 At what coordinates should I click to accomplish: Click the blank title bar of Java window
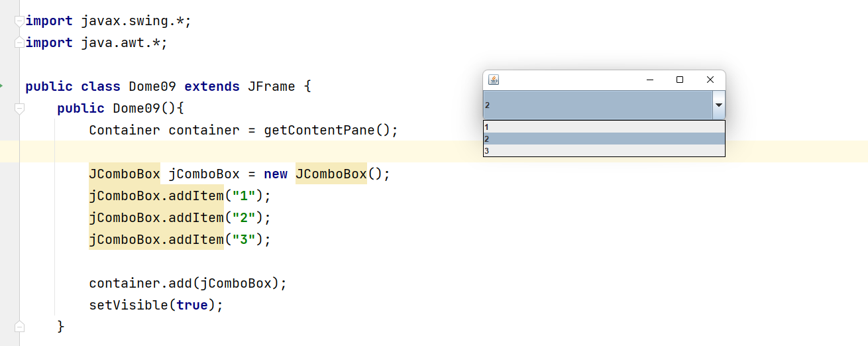click(x=570, y=80)
